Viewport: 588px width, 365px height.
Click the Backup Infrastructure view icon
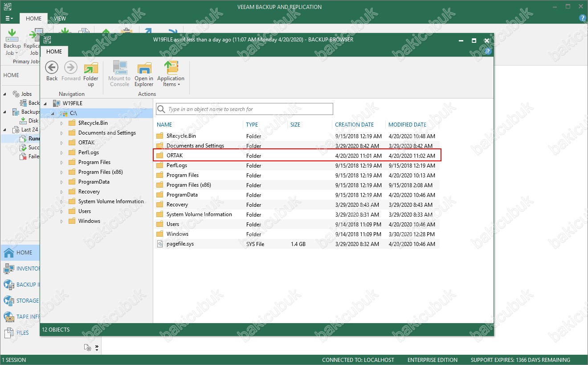8,285
